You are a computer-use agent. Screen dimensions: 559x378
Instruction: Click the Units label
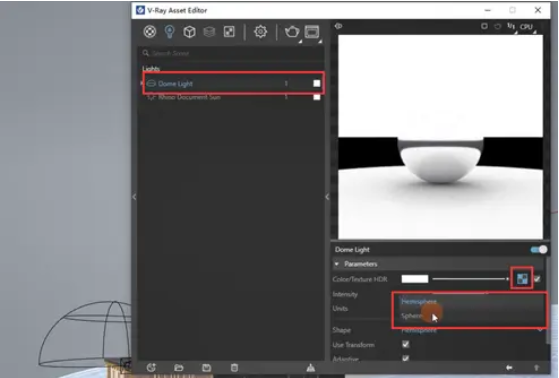340,308
